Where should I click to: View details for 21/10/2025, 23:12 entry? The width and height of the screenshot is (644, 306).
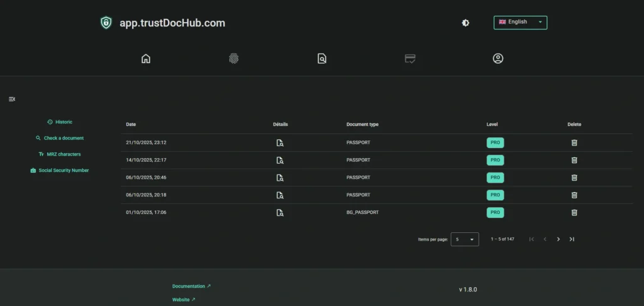tap(280, 143)
